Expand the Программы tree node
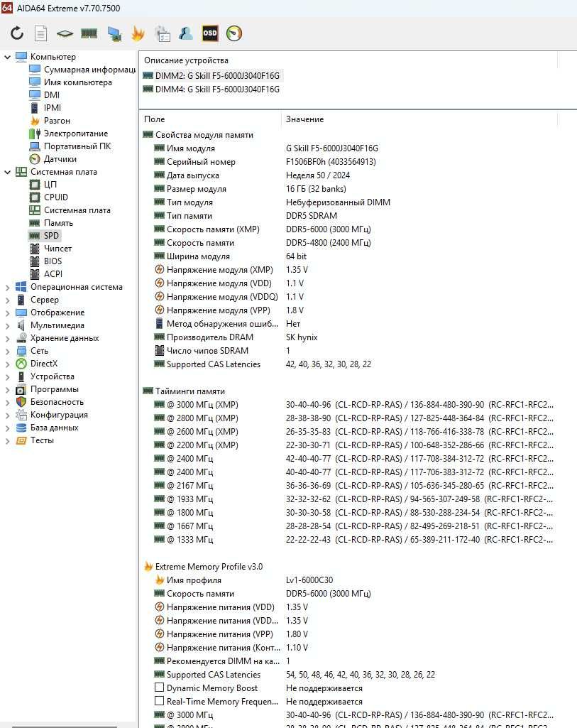The width and height of the screenshot is (577, 728). point(7,389)
